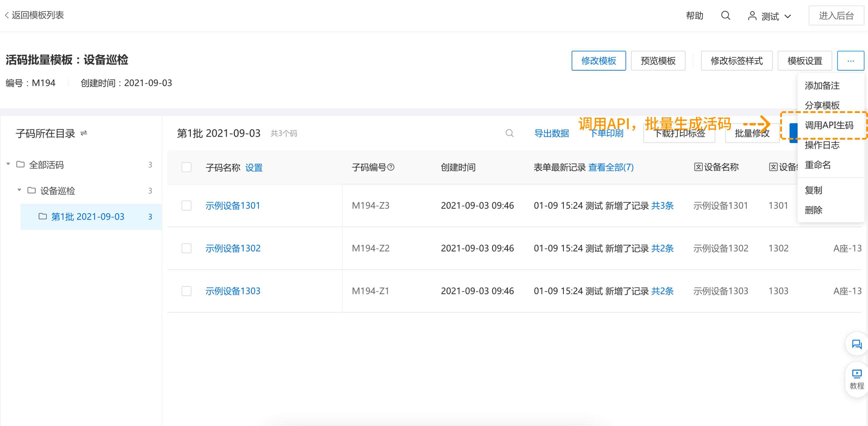
Task: Open 示例设备1302 sub-code link
Action: 233,248
